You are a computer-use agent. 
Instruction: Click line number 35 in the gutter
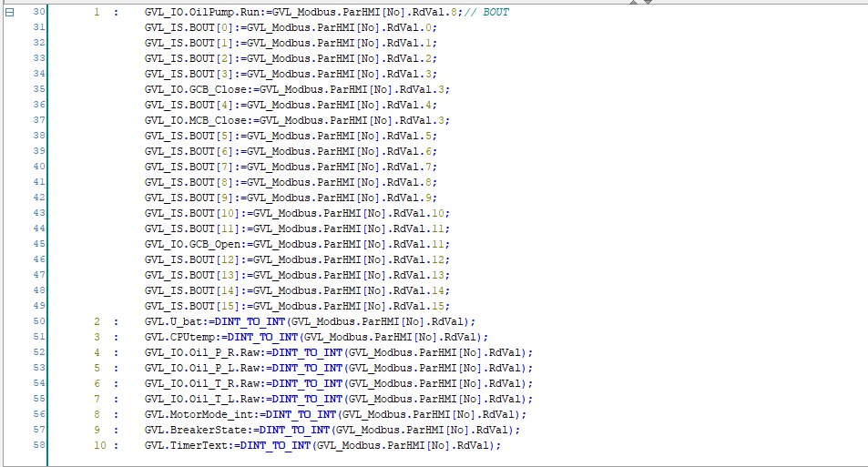click(x=39, y=89)
